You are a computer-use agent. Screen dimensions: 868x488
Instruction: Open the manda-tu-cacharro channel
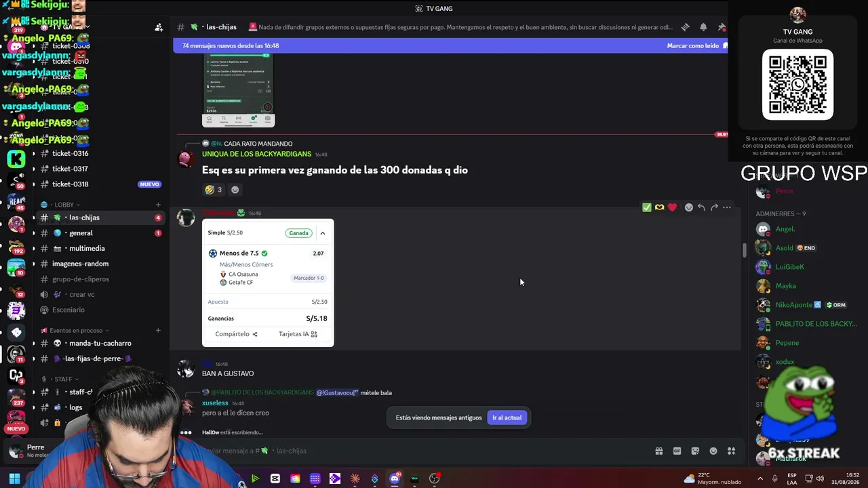(102, 344)
